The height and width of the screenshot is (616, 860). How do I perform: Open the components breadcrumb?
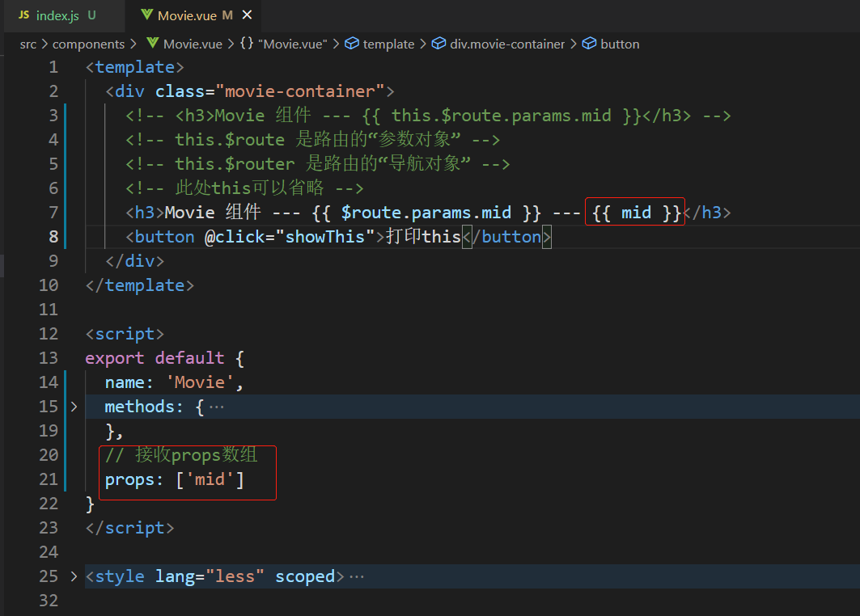point(88,44)
